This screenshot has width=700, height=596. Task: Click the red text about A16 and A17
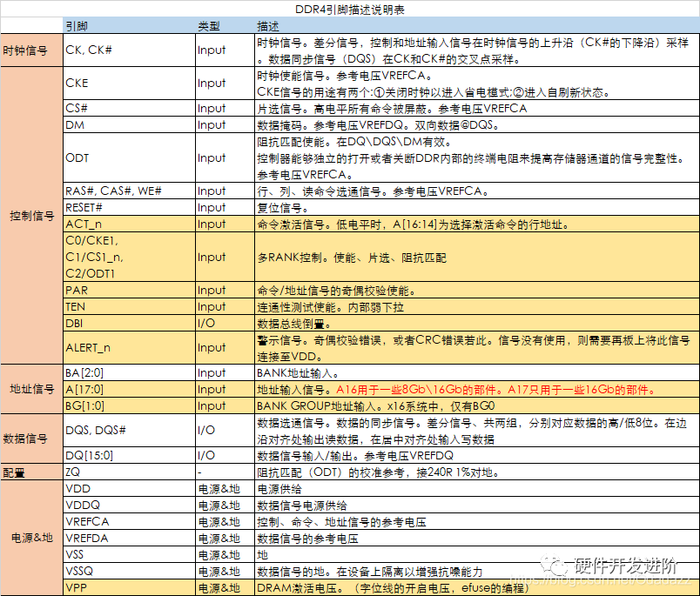click(x=496, y=390)
